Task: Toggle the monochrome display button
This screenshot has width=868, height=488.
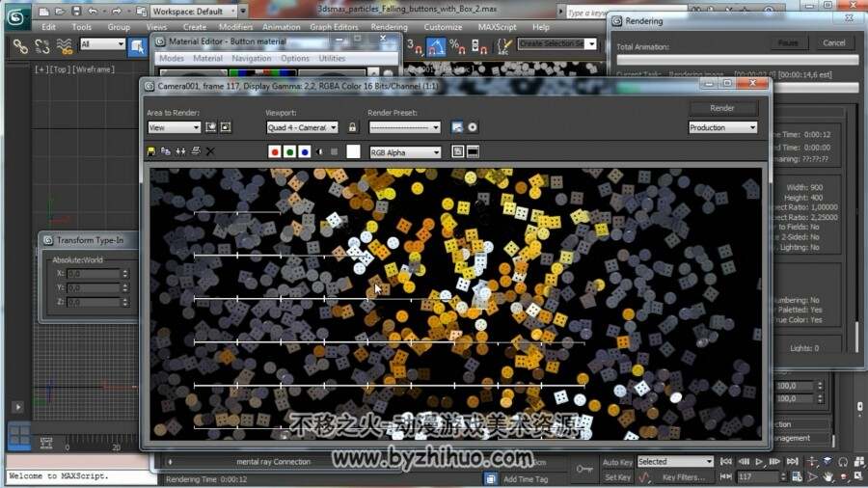Action: pos(334,151)
